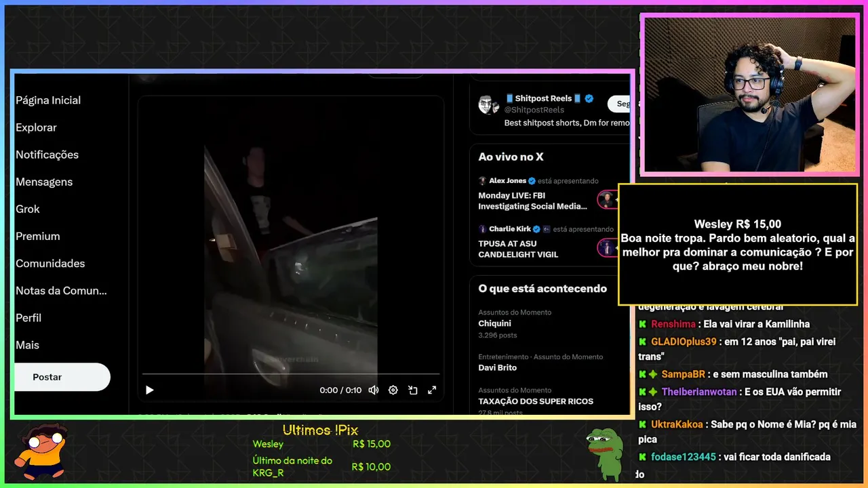Click the 0:00 / 0:10 time display
The height and width of the screenshot is (488, 868).
(340, 390)
